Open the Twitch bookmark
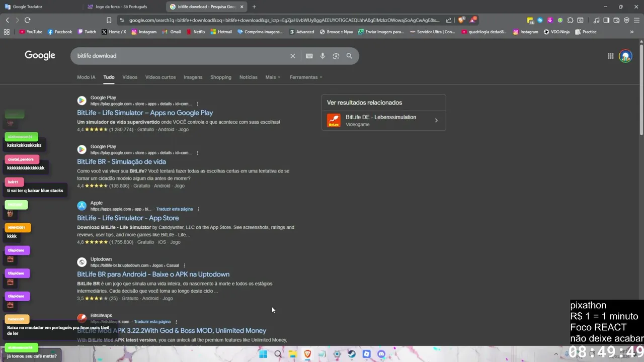 pyautogui.click(x=87, y=32)
